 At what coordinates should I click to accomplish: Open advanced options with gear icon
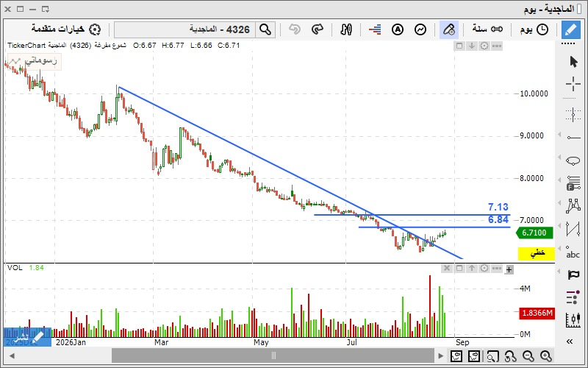[x=66, y=29]
